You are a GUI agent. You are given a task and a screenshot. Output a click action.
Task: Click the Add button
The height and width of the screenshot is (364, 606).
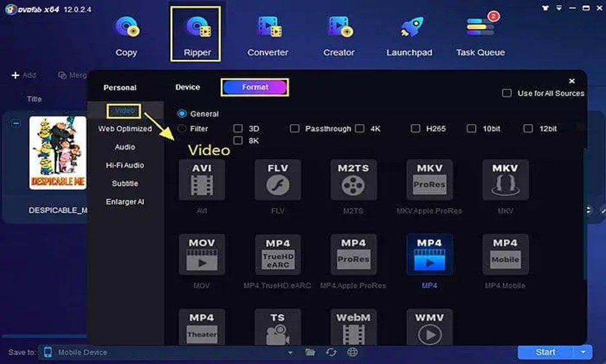[24, 75]
